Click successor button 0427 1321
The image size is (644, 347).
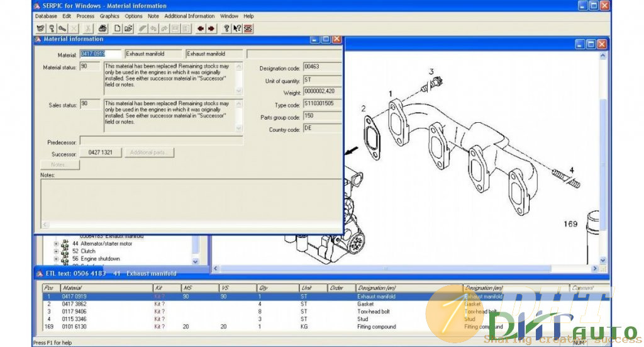point(100,152)
